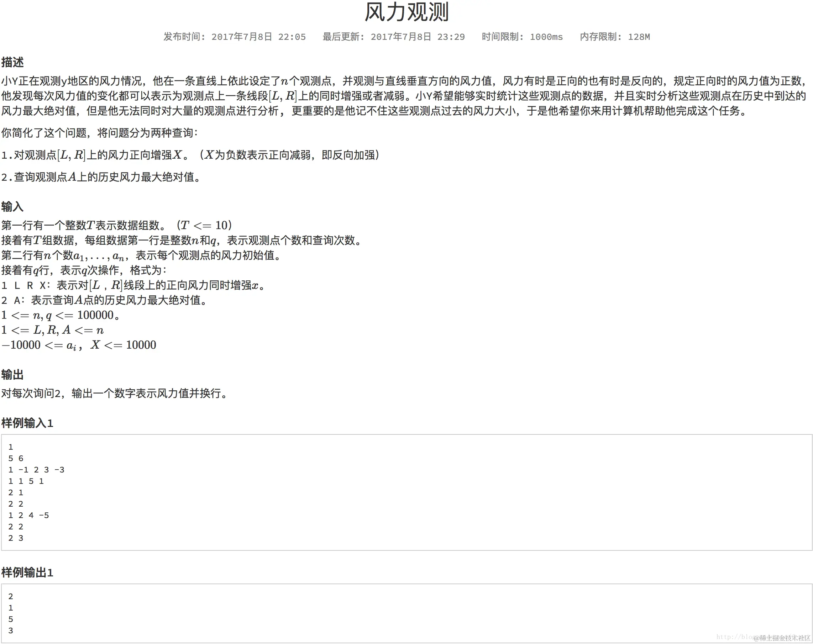Click the line '1 -1 2 3 -3' in sample input
Image resolution: width=813 pixels, height=644 pixels.
pyautogui.click(x=36, y=470)
